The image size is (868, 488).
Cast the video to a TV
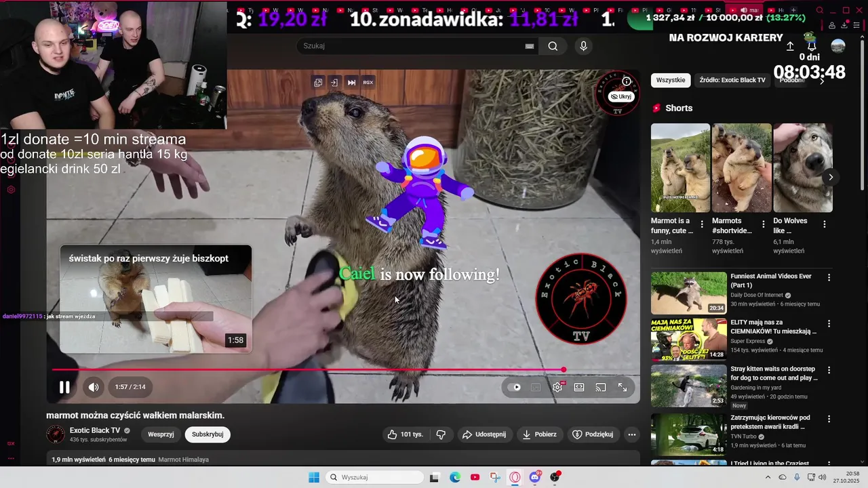pos(601,388)
